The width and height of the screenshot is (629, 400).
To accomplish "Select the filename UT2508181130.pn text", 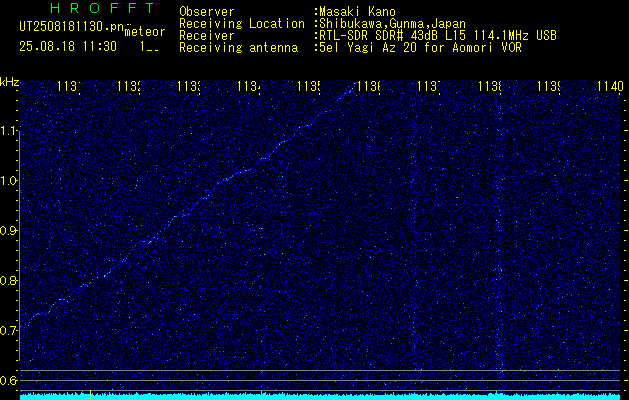I will tap(72, 27).
